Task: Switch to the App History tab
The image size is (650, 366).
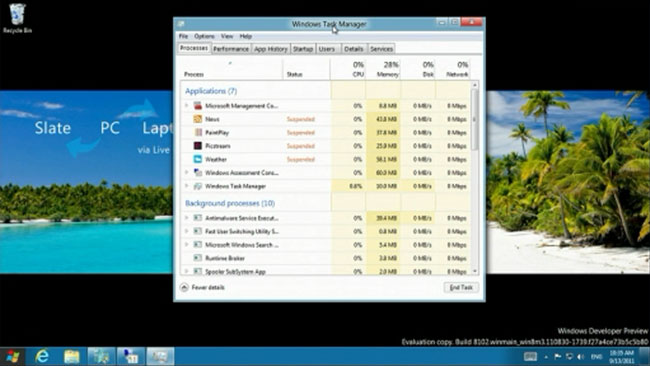Action: coord(271,49)
